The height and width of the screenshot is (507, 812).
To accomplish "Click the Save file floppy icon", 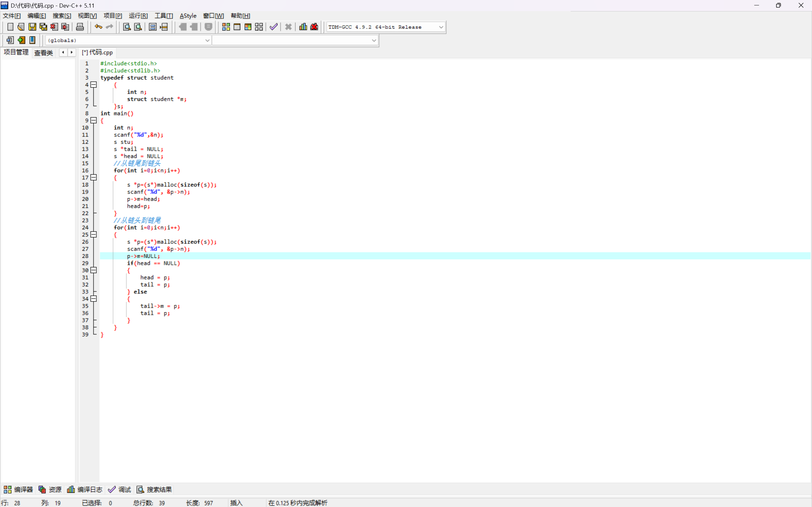I will pos(32,27).
